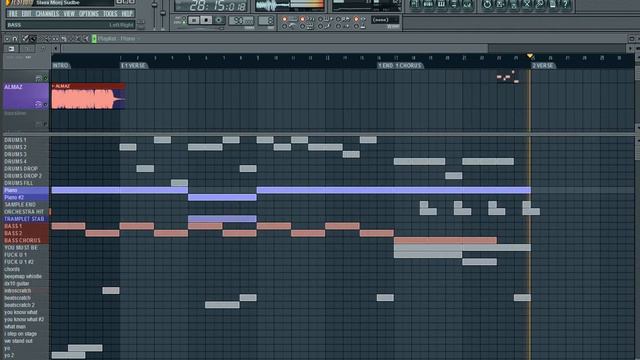The height and width of the screenshot is (360, 640).
Task: Click the snap magnet icon in playlist toolbar
Action: click(x=15, y=39)
